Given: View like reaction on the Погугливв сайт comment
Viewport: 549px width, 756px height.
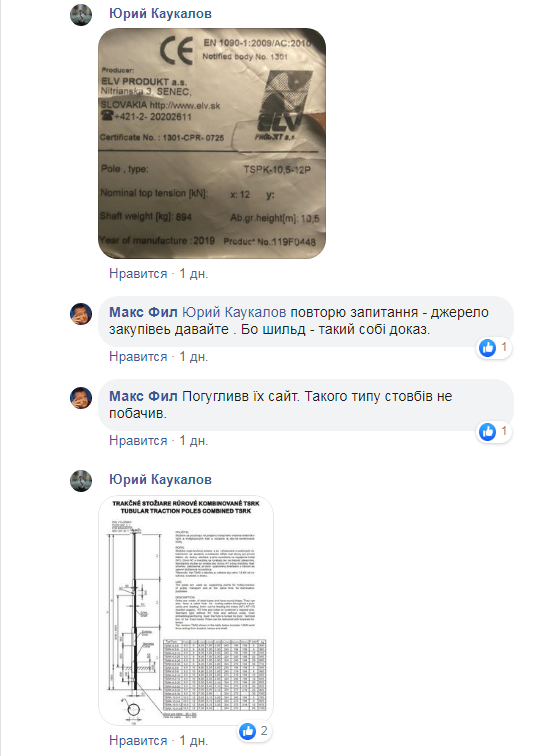Looking at the screenshot, I should pos(494,431).
